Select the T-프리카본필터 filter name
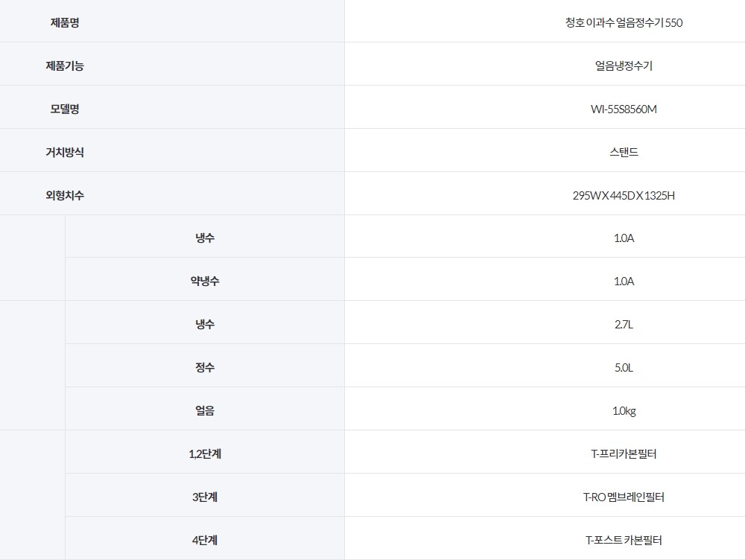745x560 pixels. [624, 454]
